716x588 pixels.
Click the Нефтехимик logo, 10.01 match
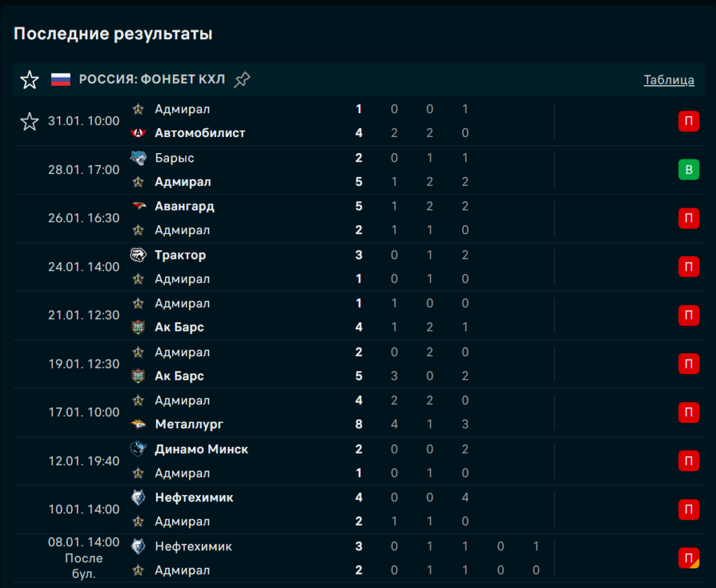138,498
